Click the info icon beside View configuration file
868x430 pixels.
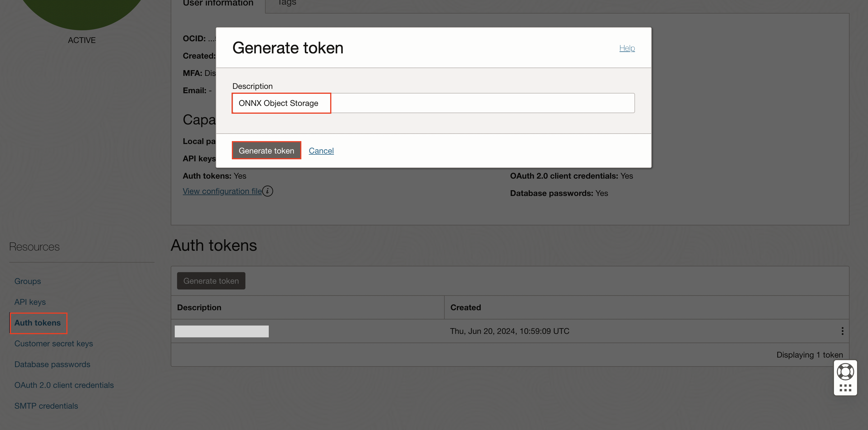pyautogui.click(x=268, y=191)
